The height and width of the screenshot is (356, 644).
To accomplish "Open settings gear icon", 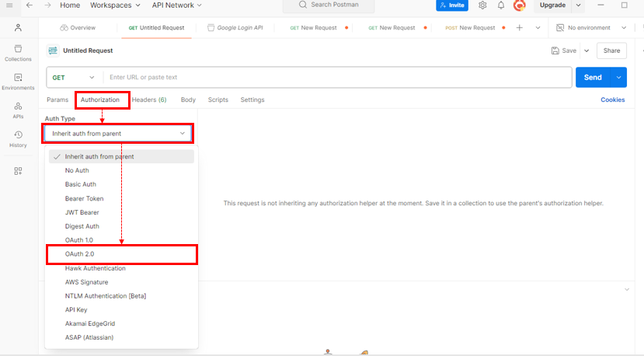I will click(482, 5).
